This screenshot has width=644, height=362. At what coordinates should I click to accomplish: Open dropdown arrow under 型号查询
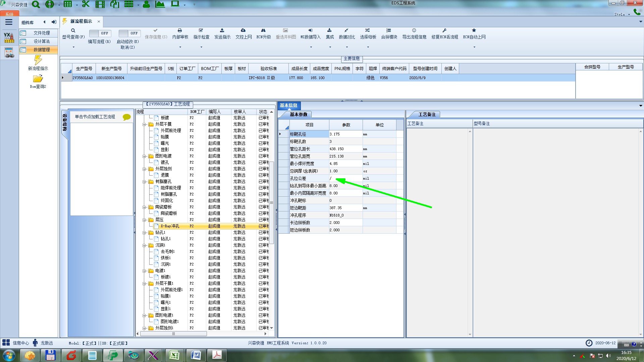click(73, 47)
